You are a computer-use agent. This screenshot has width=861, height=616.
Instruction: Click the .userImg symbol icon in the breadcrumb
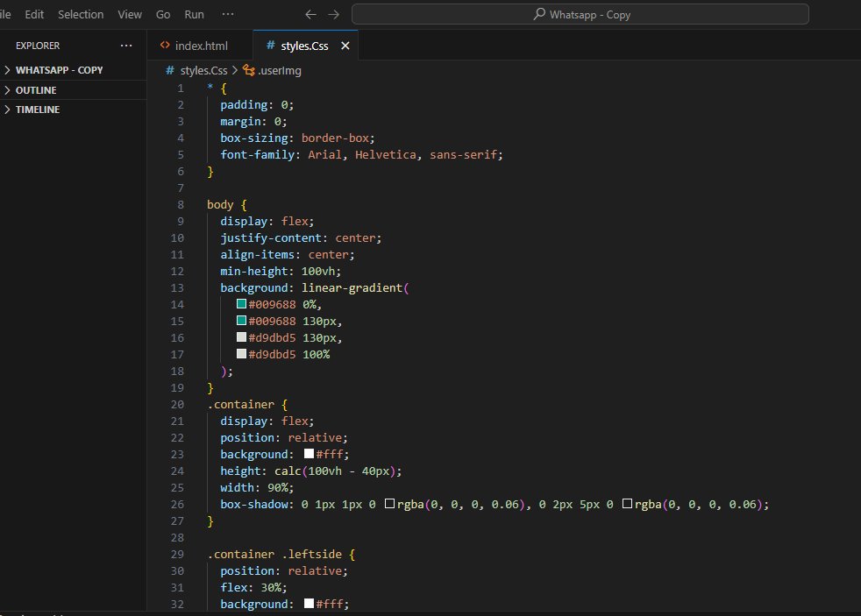tap(249, 70)
